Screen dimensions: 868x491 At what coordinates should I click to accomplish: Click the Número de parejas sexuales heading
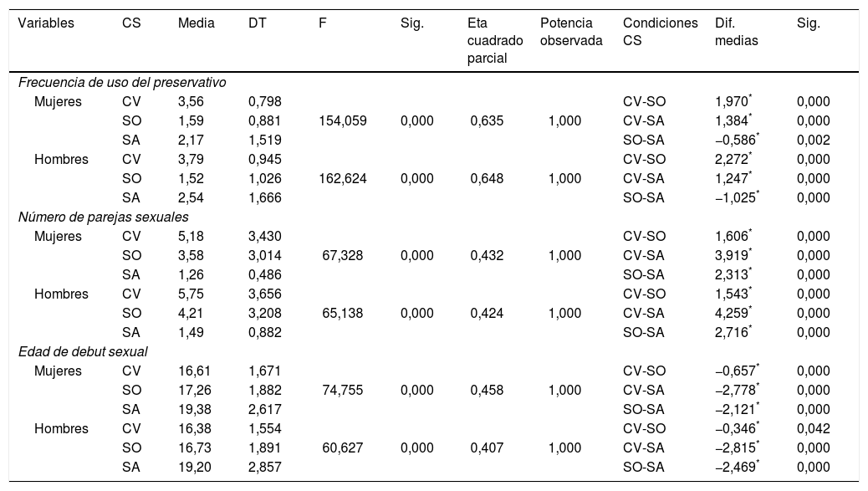(x=103, y=217)
